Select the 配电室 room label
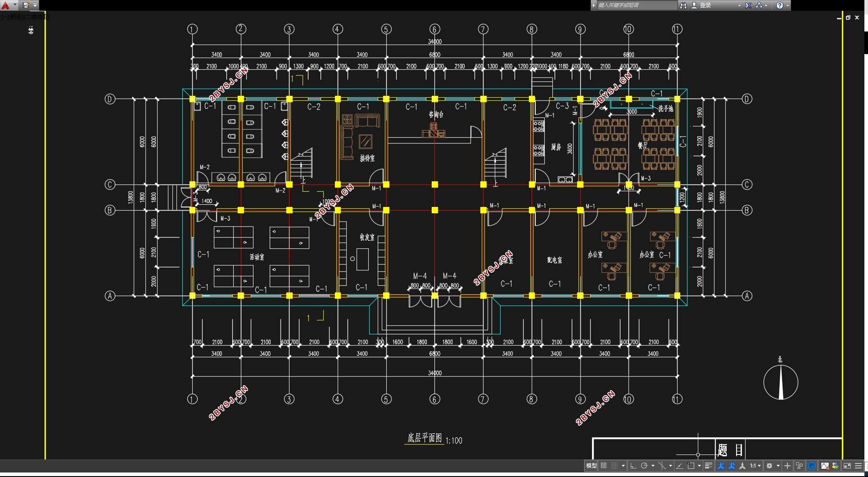 [x=554, y=260]
